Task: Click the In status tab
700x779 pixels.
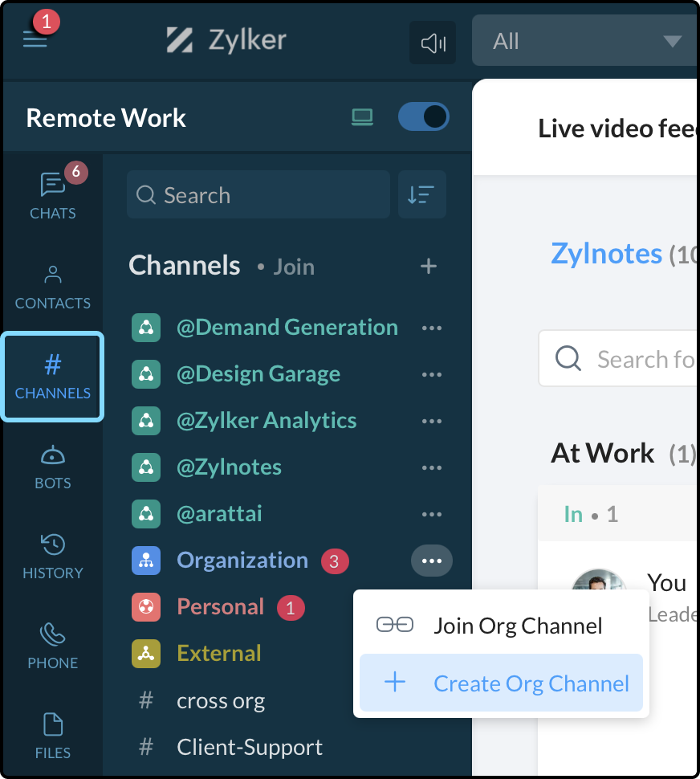Action: pos(591,514)
